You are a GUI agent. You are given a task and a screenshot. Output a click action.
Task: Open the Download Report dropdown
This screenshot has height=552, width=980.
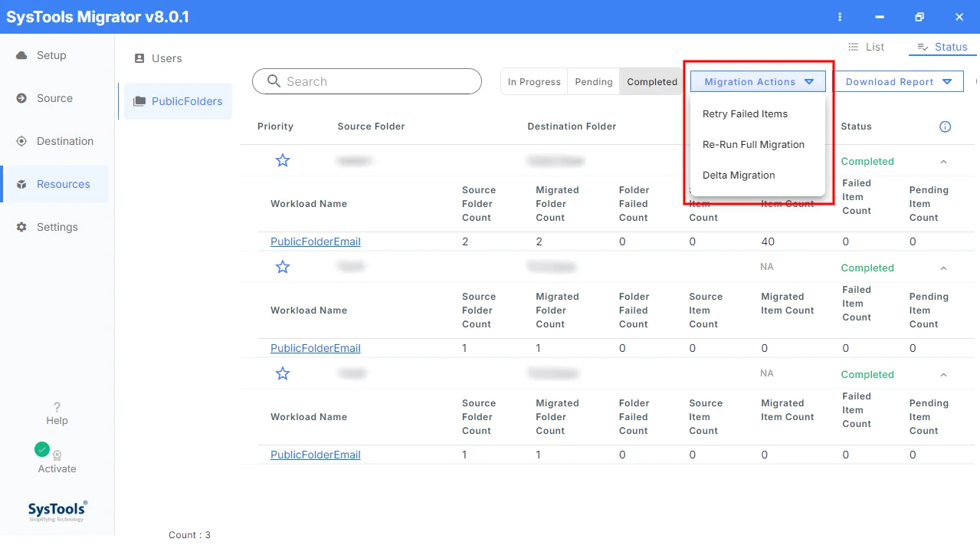(898, 82)
